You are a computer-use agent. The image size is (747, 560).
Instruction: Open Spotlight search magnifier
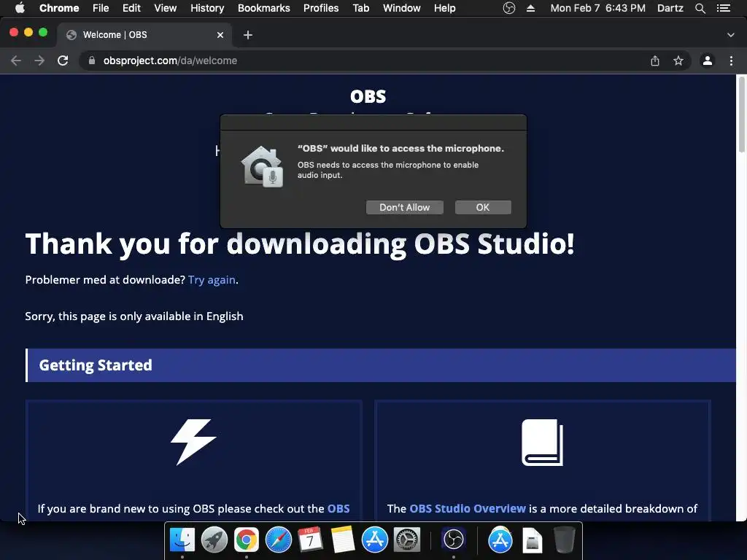click(x=700, y=8)
